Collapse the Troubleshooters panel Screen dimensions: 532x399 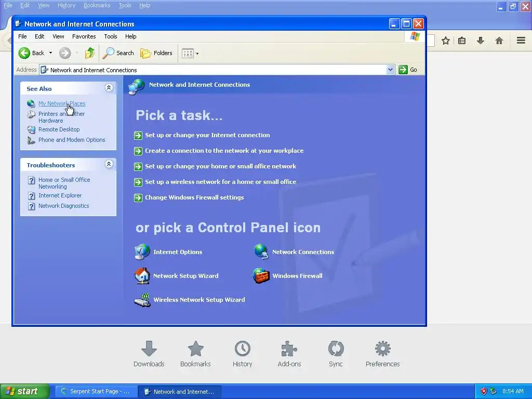109,164
